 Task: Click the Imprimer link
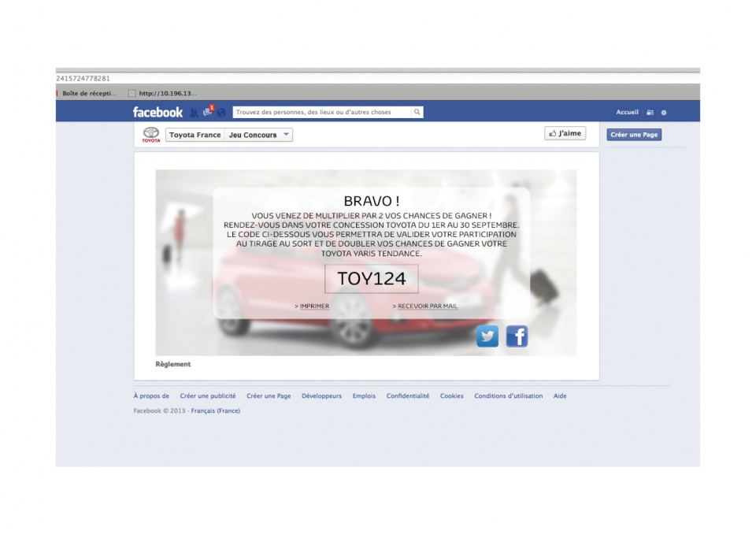313,306
